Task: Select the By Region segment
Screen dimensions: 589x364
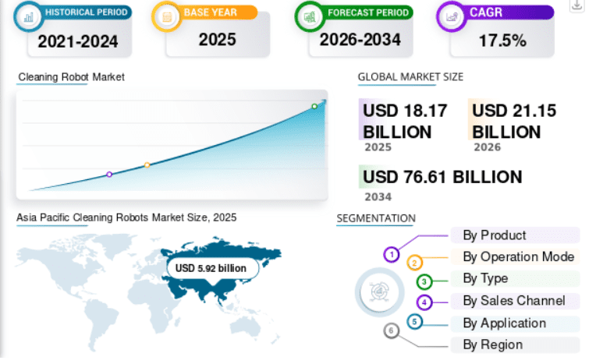Action: (515, 345)
